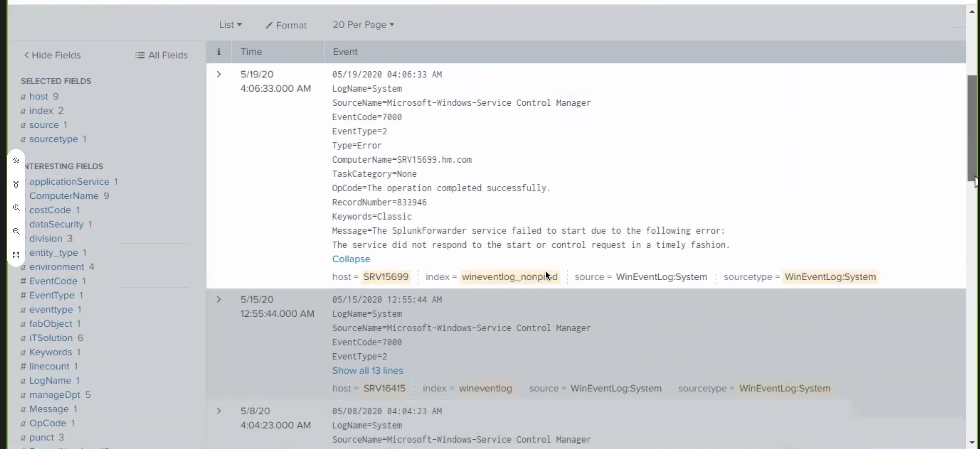The height and width of the screenshot is (449, 980).
Task: Click the zoom in magnifier icon
Action: click(16, 208)
